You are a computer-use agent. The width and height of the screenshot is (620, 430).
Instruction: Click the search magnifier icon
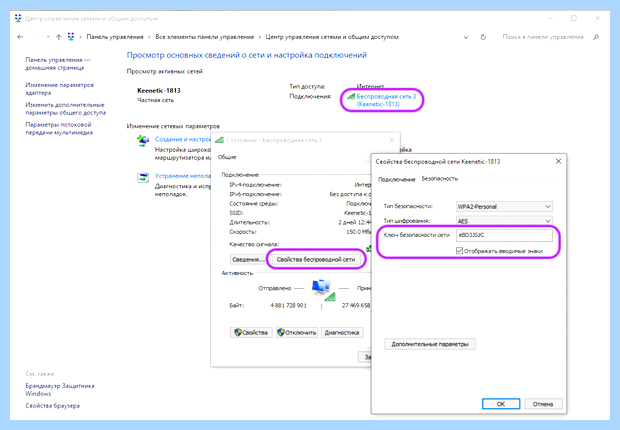596,37
